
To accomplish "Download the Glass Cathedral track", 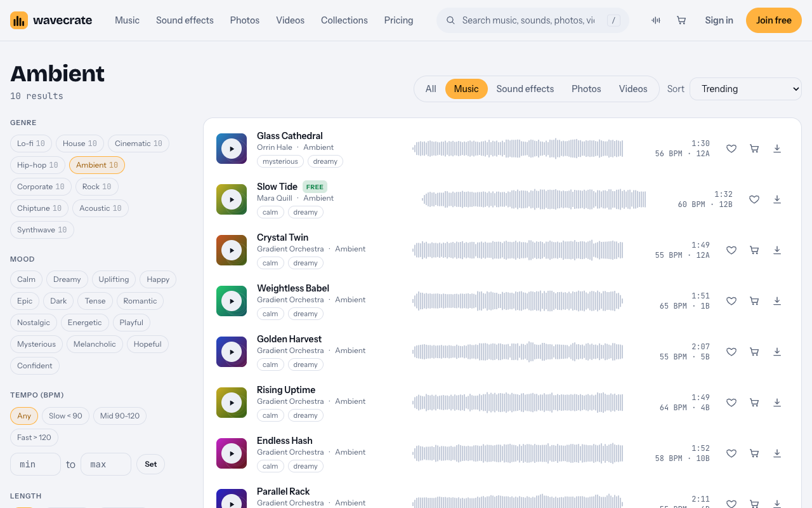I will 777,149.
